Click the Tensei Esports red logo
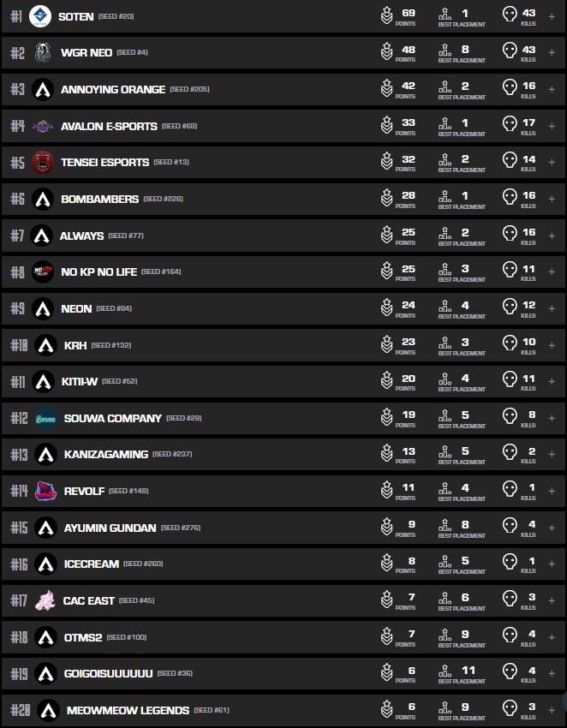The height and width of the screenshot is (728, 567). tap(43, 162)
